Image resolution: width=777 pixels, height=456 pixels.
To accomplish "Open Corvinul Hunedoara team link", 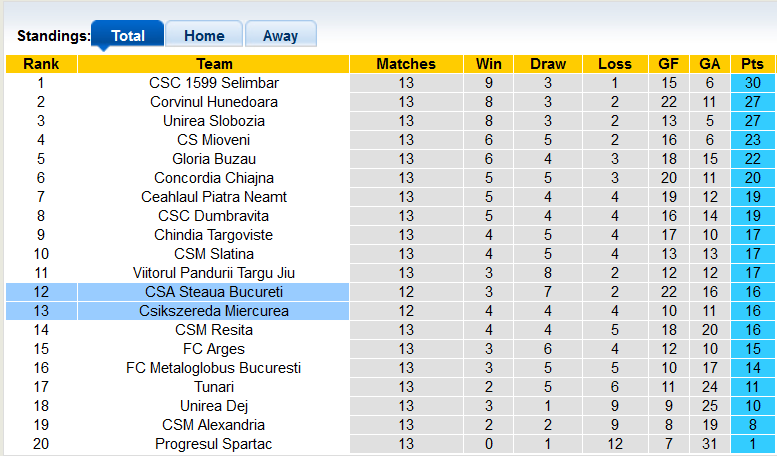I will coord(214,102).
